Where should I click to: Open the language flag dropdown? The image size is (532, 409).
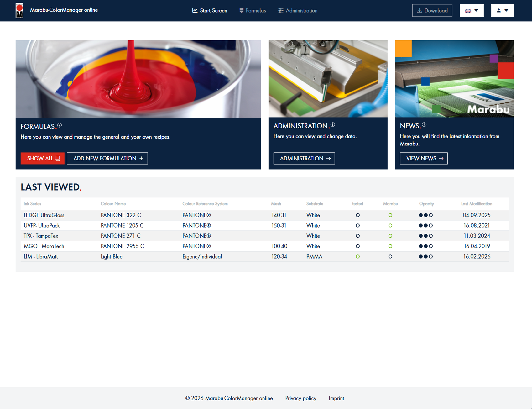click(472, 10)
